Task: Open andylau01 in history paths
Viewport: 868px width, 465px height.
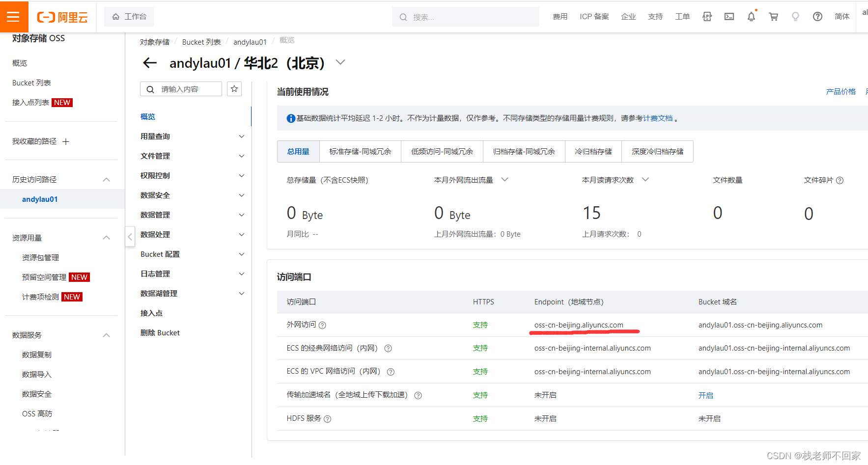Action: [x=40, y=199]
